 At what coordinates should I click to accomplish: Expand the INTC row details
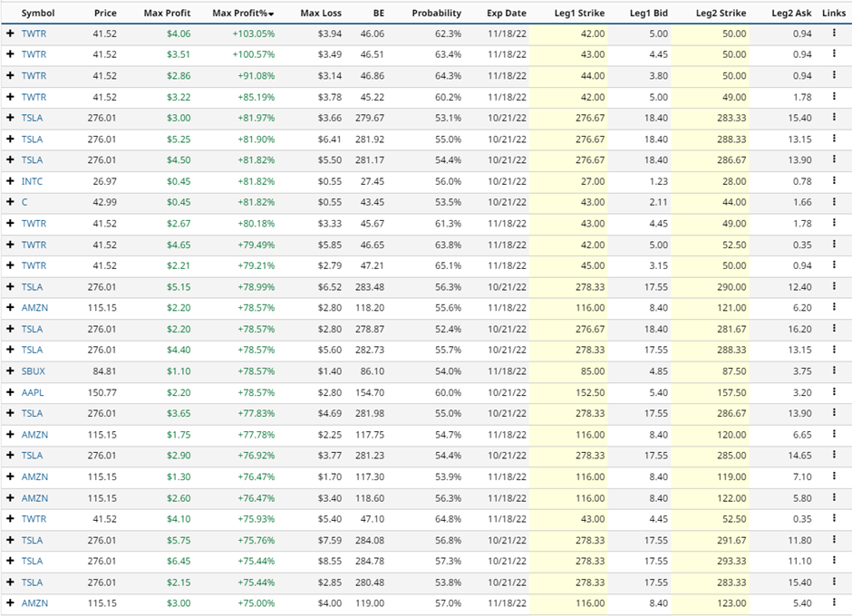pos(10,181)
